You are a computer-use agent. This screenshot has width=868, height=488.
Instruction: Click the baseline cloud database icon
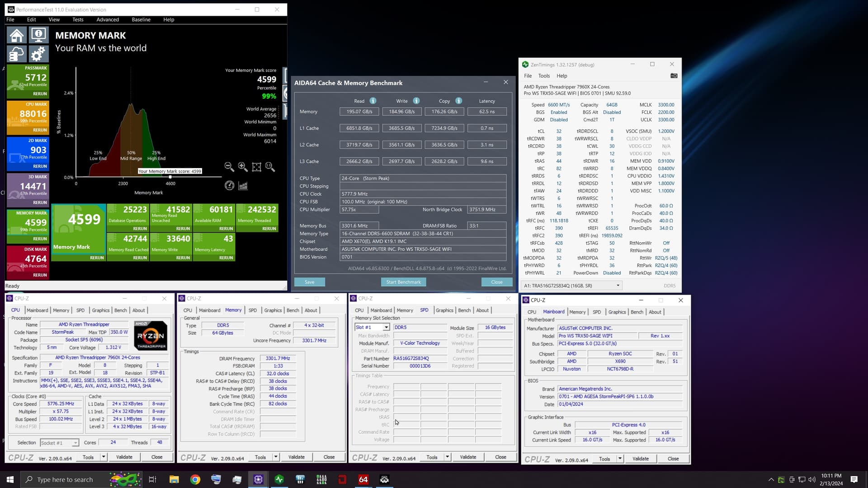point(17,54)
